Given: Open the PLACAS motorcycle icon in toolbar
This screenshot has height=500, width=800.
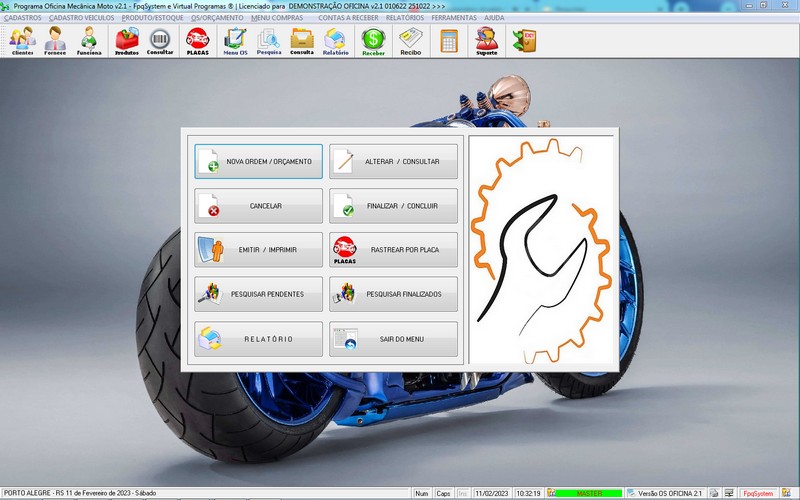Looking at the screenshot, I should [x=197, y=41].
